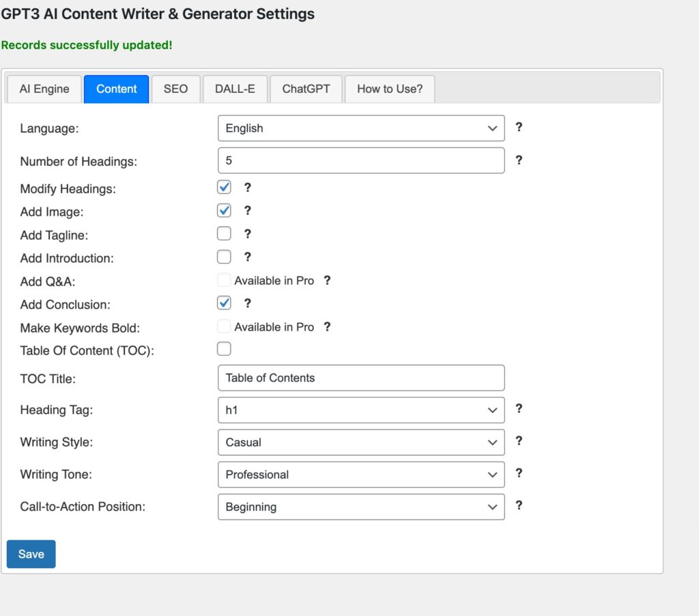The image size is (699, 616).
Task: Expand the Heading Tag dropdown set to h1
Action: pos(361,410)
